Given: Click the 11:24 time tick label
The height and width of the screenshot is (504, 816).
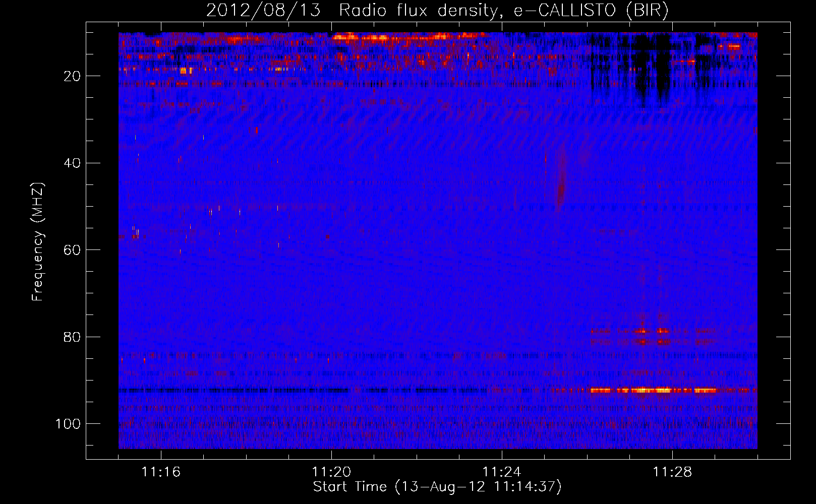Looking at the screenshot, I should (502, 472).
